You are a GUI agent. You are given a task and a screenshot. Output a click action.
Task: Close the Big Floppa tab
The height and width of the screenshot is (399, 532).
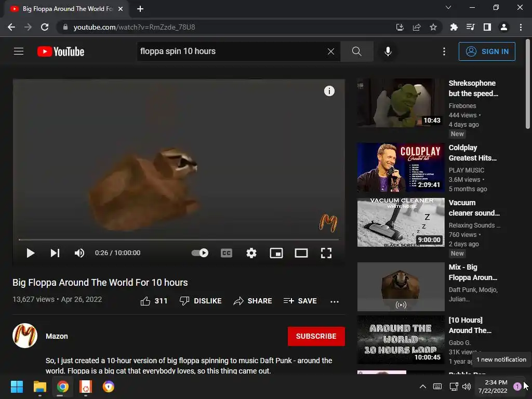click(121, 9)
